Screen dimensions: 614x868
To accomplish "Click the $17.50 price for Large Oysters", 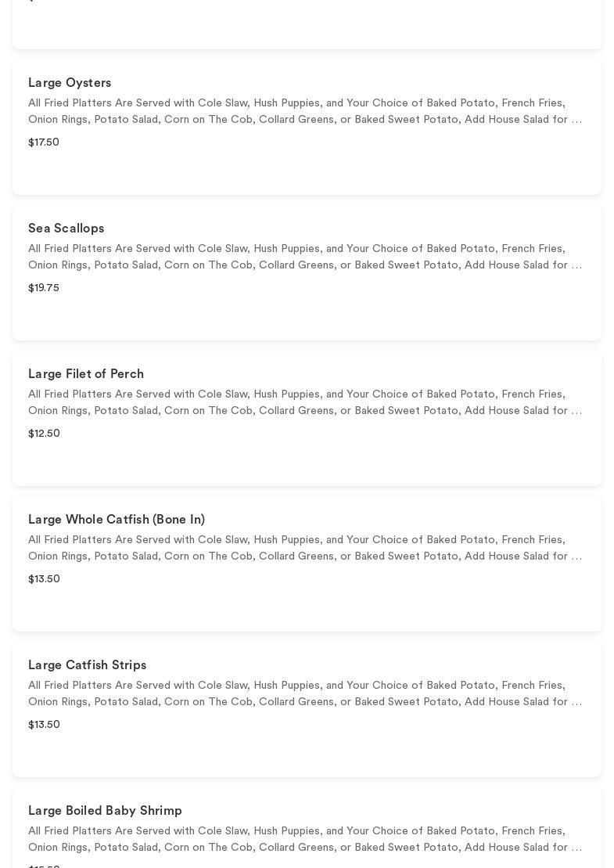I will coord(44,142).
